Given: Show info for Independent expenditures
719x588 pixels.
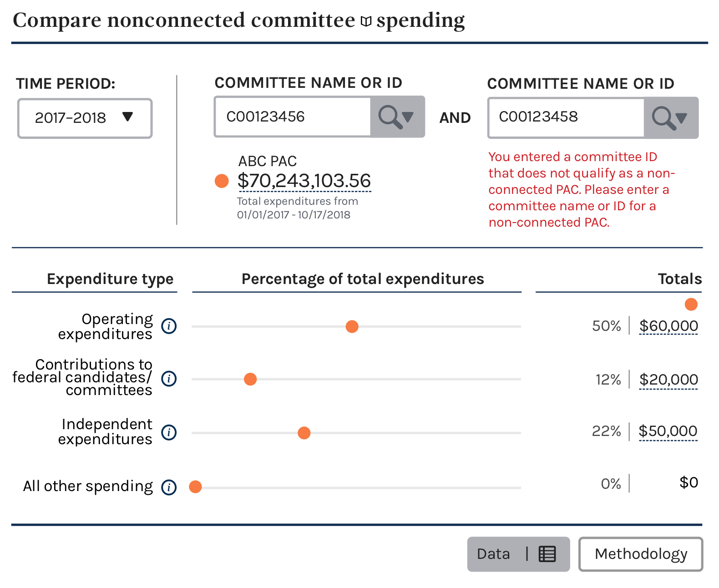Looking at the screenshot, I should click(169, 432).
